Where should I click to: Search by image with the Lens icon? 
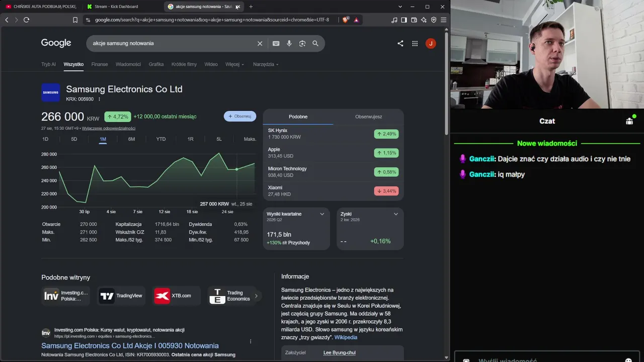302,43
